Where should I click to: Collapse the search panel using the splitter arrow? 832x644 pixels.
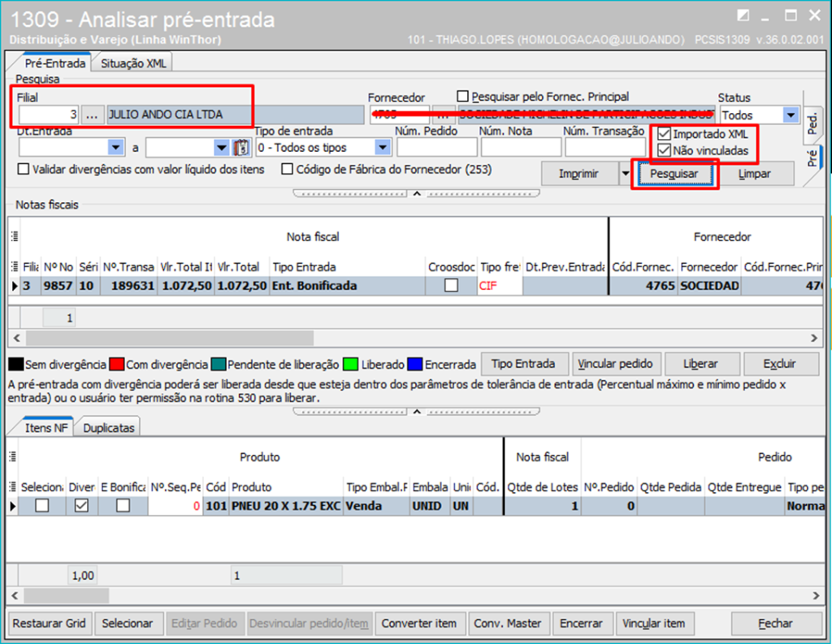tap(416, 193)
